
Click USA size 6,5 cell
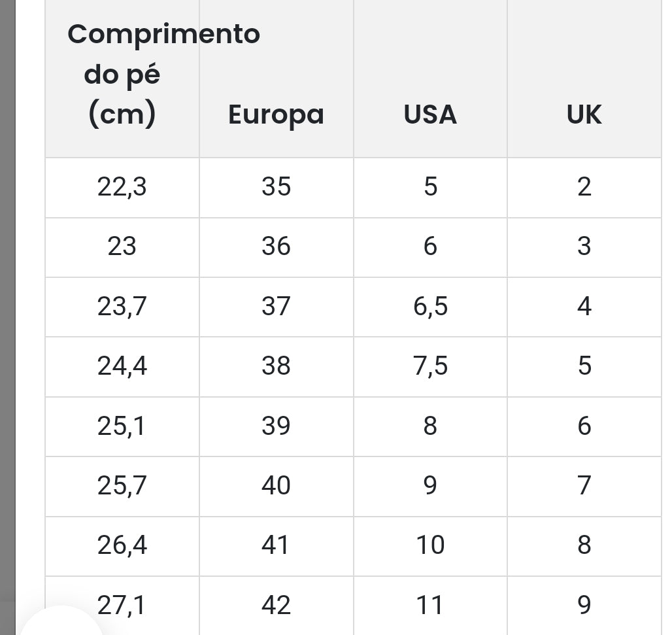point(430,306)
